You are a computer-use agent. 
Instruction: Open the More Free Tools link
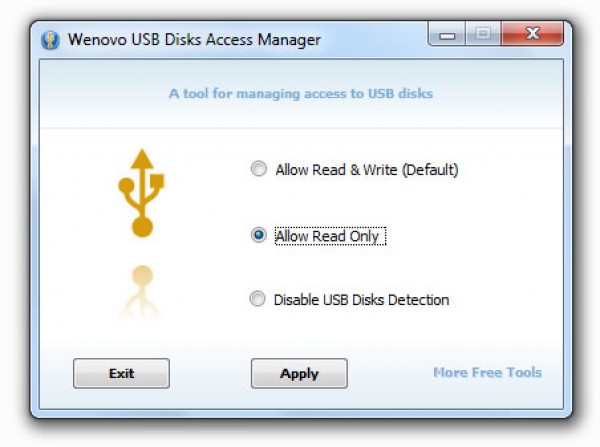pyautogui.click(x=487, y=373)
